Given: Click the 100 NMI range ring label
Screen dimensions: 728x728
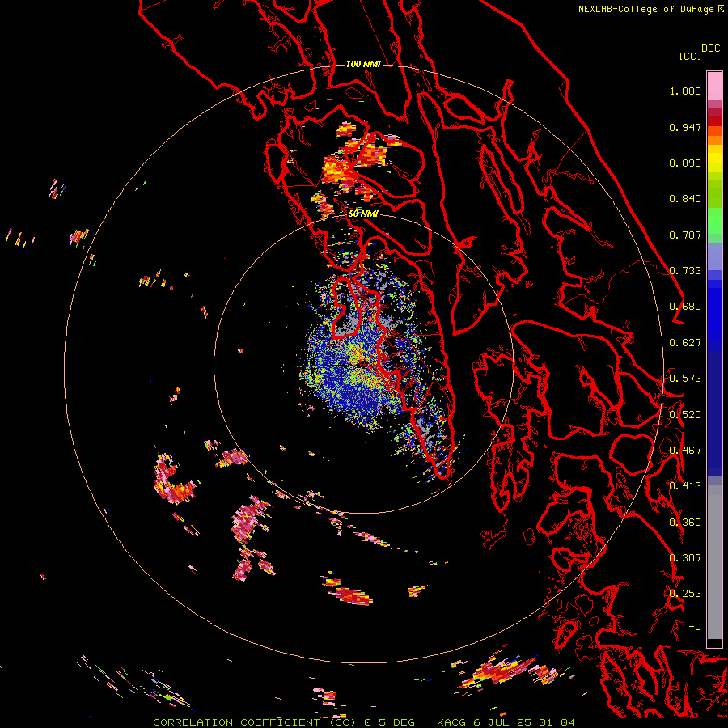Looking at the screenshot, I should click(x=363, y=64).
